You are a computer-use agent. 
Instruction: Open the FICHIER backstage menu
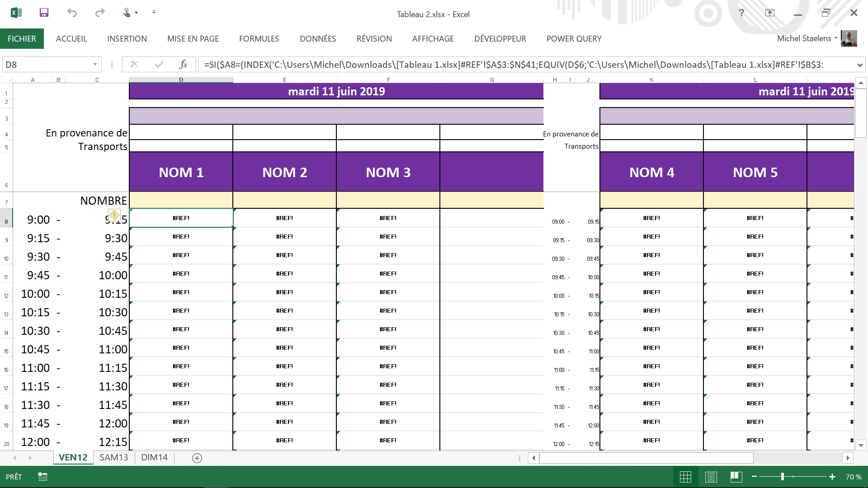point(22,39)
